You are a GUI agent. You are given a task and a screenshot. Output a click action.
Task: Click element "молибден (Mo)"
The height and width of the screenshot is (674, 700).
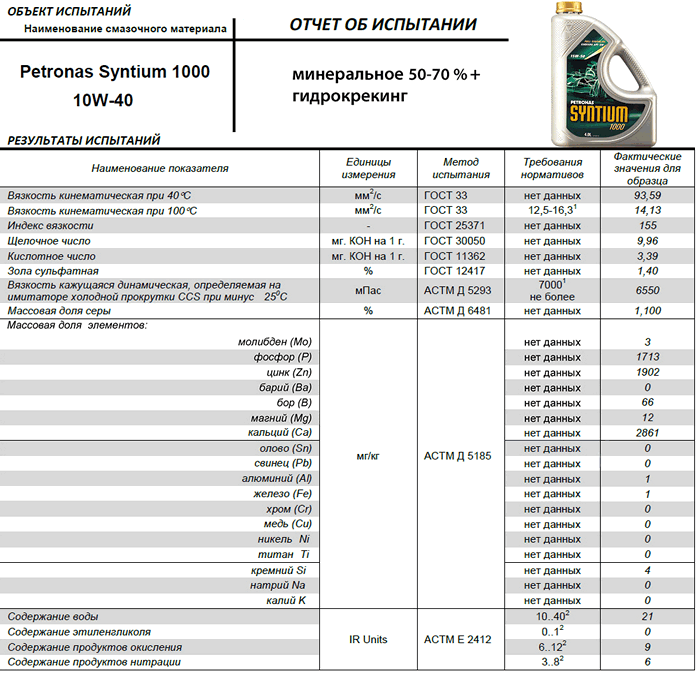(x=275, y=342)
